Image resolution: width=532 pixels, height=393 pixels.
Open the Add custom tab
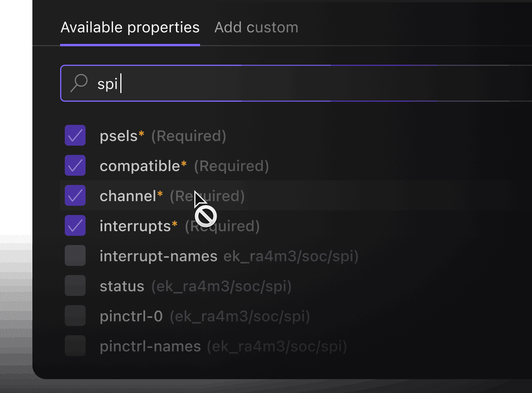pyautogui.click(x=256, y=28)
